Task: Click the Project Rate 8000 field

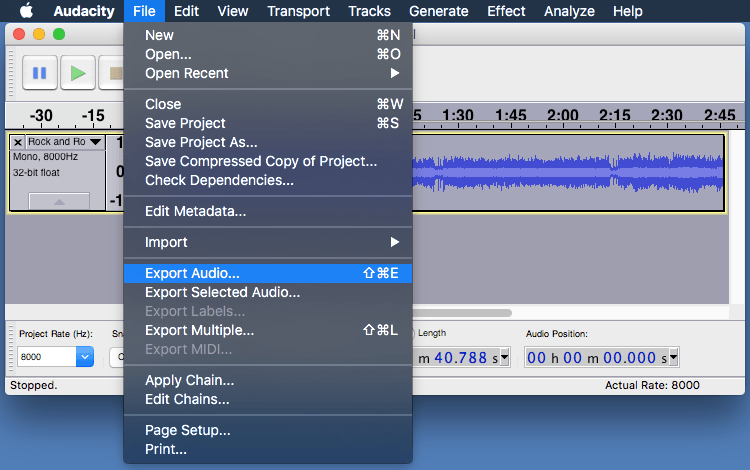Action: (x=46, y=357)
